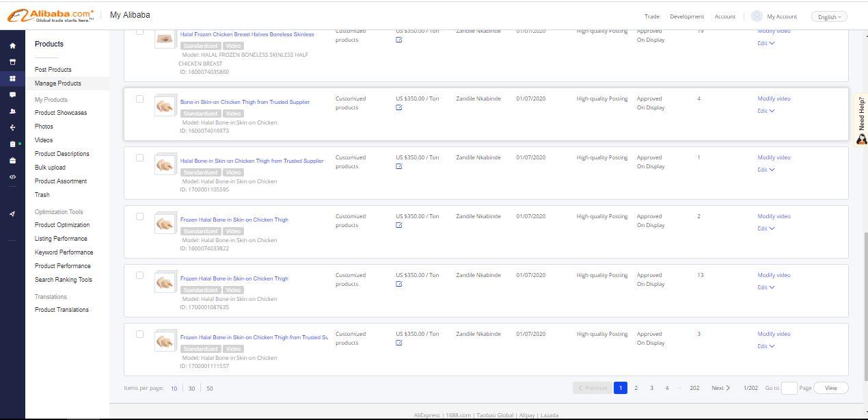Open the Home icon in the sidebar
868x420 pixels.
click(x=12, y=45)
